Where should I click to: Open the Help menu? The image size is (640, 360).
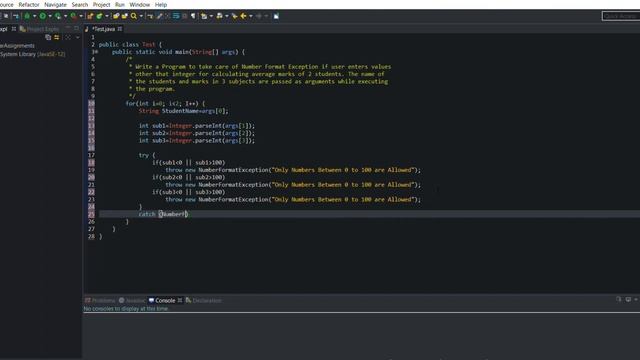[161, 4]
